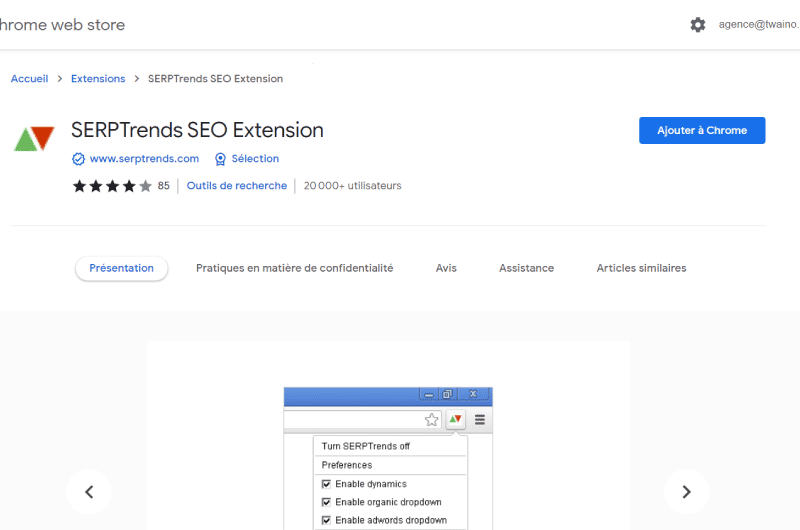Click SERPTrends SEO Extension breadcrumb text
This screenshot has height=530, width=800.
point(215,79)
